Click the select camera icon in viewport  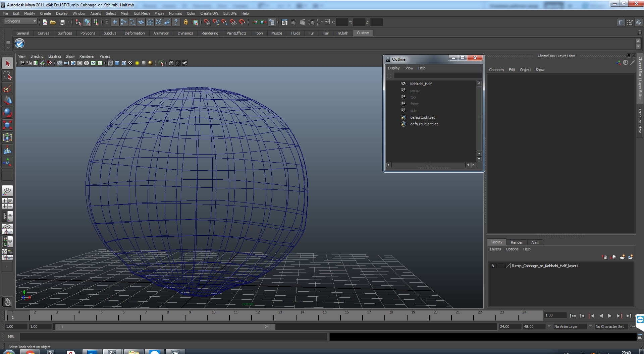click(22, 63)
